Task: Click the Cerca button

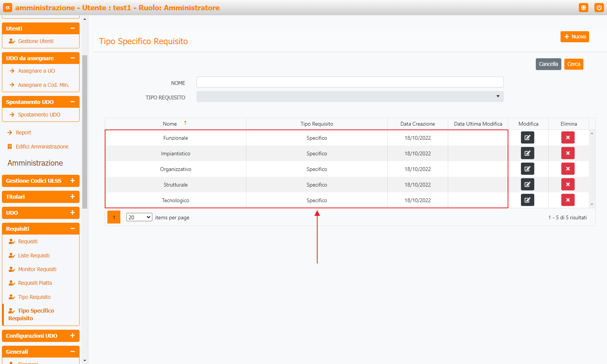Action: [x=573, y=64]
